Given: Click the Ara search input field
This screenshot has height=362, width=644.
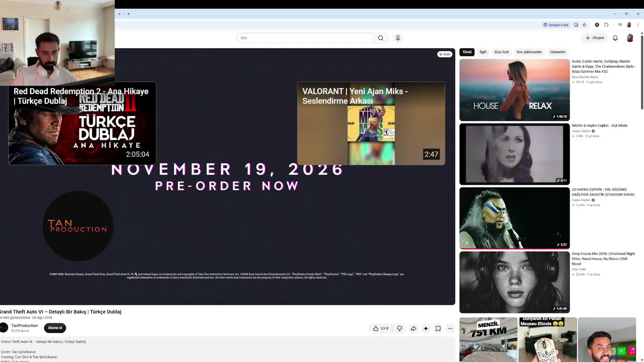Looking at the screenshot, I should click(x=305, y=38).
